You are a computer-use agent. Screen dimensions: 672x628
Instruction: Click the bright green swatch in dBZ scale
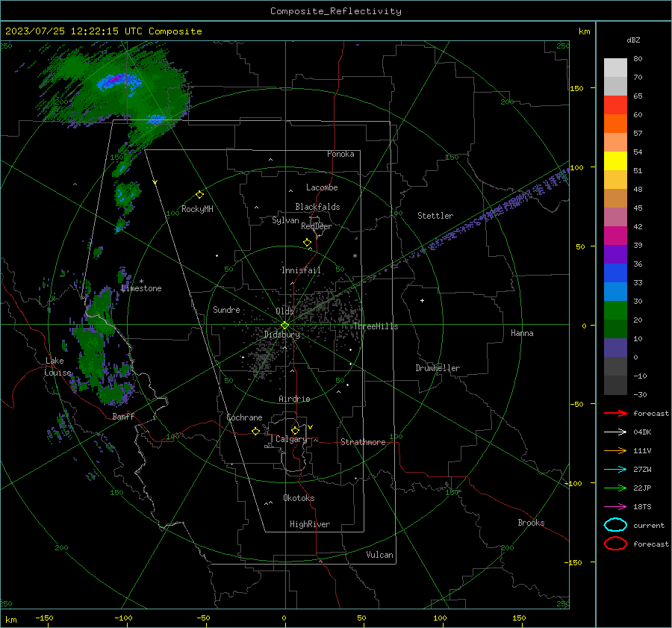click(615, 310)
